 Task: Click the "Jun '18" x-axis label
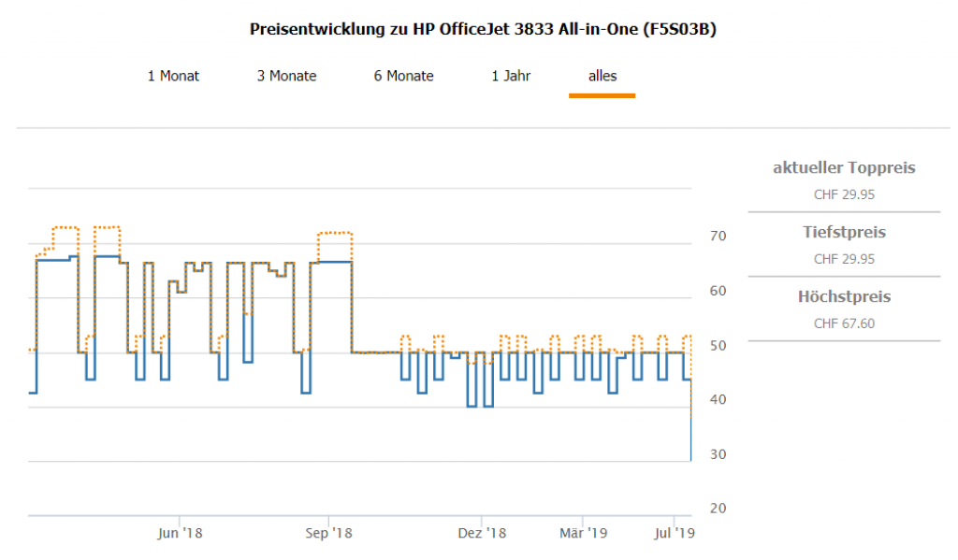coord(180,533)
